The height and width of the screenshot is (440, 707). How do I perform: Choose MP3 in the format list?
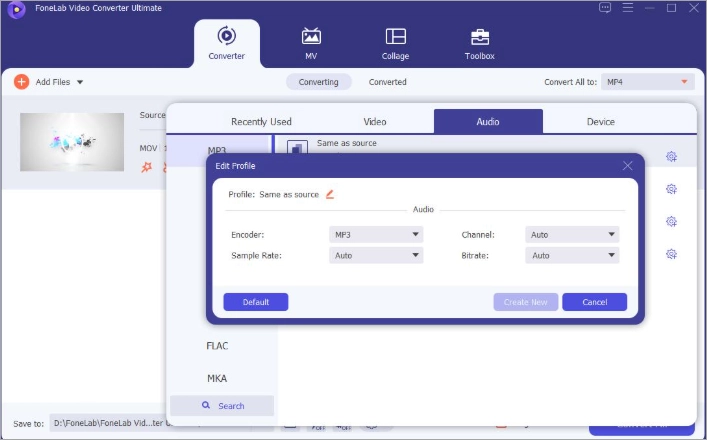217,150
